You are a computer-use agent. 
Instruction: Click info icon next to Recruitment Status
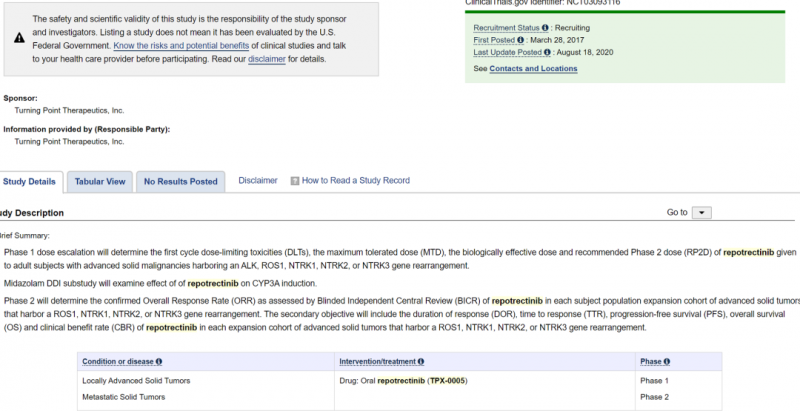coord(545,28)
